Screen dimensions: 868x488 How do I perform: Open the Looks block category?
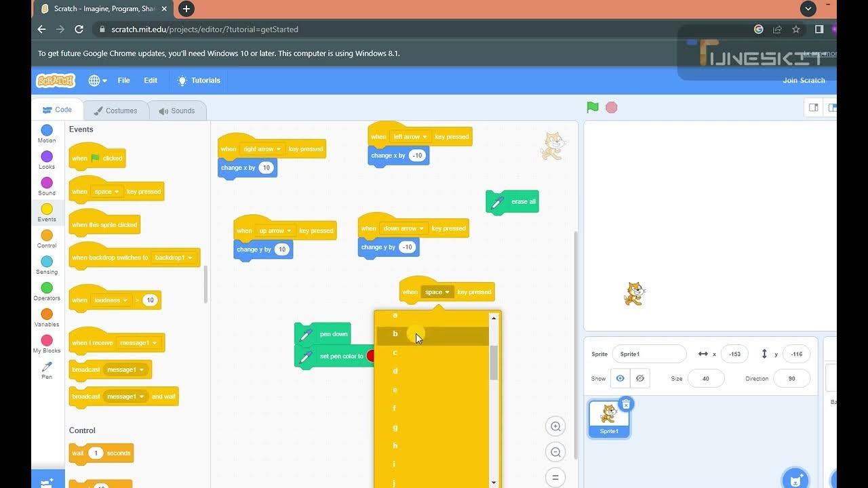click(47, 160)
